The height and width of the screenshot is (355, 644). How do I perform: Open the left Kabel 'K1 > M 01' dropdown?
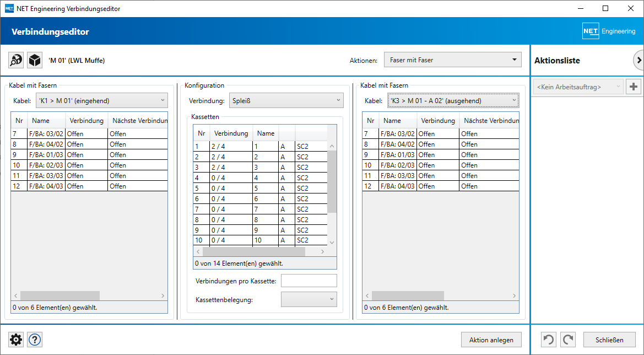tap(102, 100)
